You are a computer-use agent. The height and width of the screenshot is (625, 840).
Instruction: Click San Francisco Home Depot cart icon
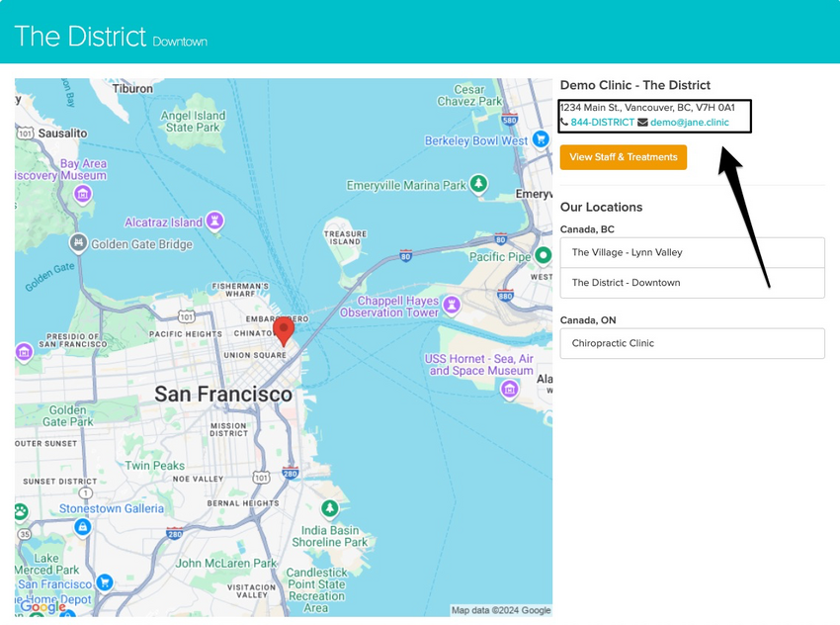point(105,581)
